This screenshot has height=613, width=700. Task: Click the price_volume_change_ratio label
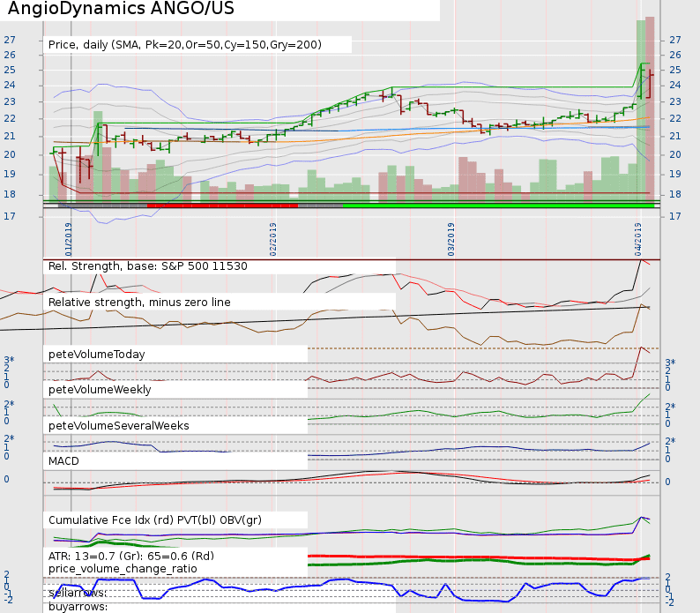click(x=123, y=569)
